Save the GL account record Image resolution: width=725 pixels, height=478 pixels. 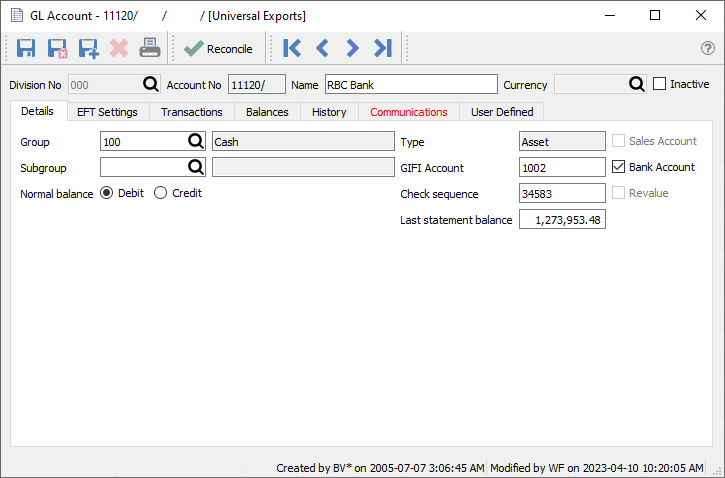26,48
